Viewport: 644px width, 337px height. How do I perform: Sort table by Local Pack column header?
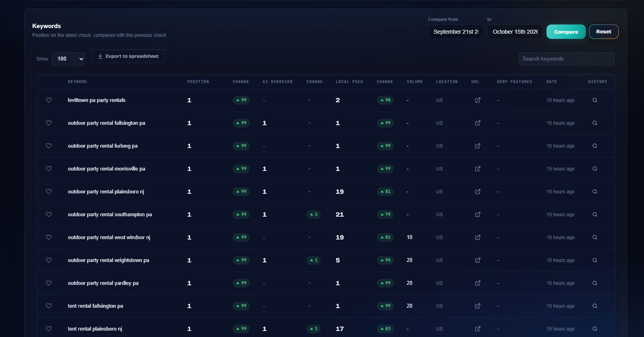click(349, 82)
